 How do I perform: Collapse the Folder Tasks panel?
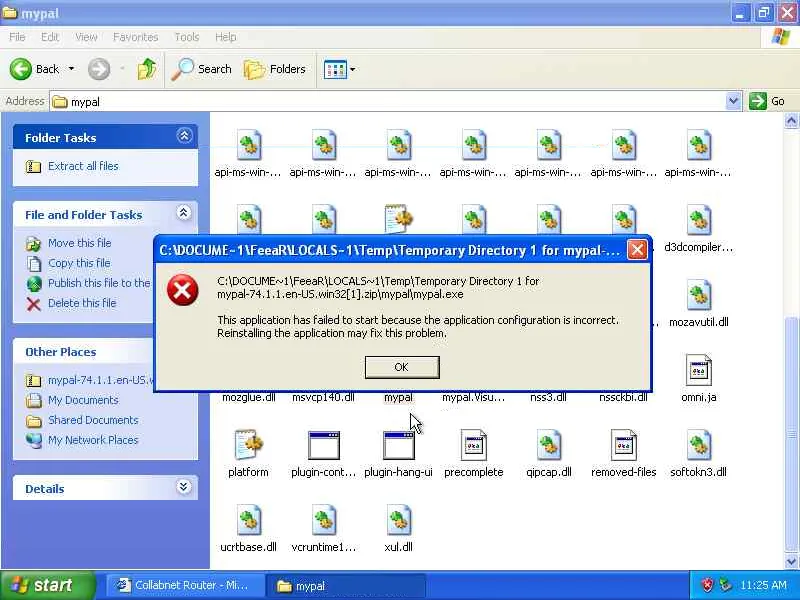[184, 136]
